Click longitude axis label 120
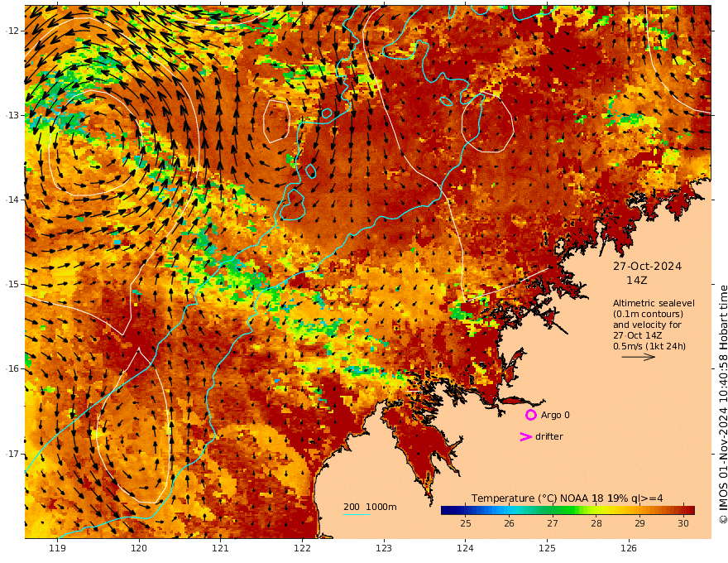The height and width of the screenshot is (563, 728). click(139, 548)
